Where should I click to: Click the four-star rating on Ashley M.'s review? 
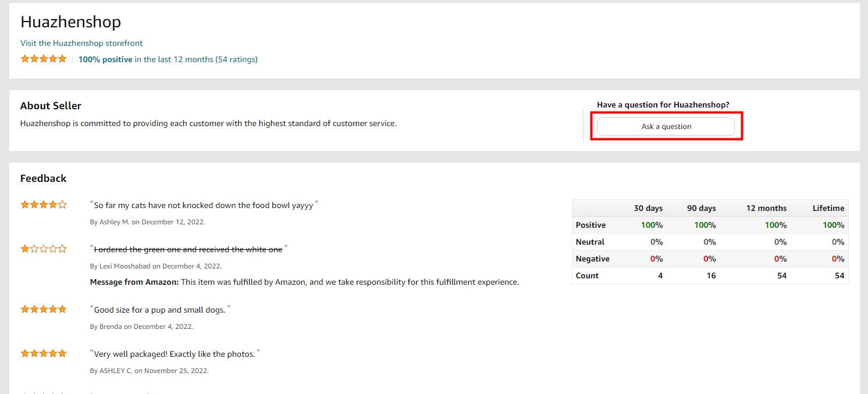point(44,205)
